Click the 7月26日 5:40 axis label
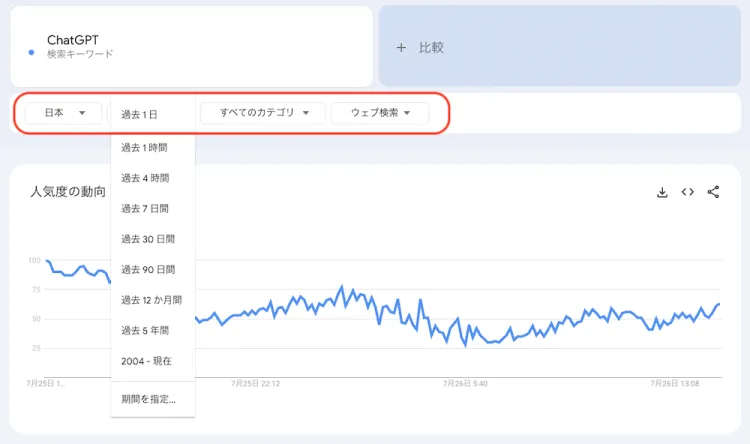 [465, 384]
